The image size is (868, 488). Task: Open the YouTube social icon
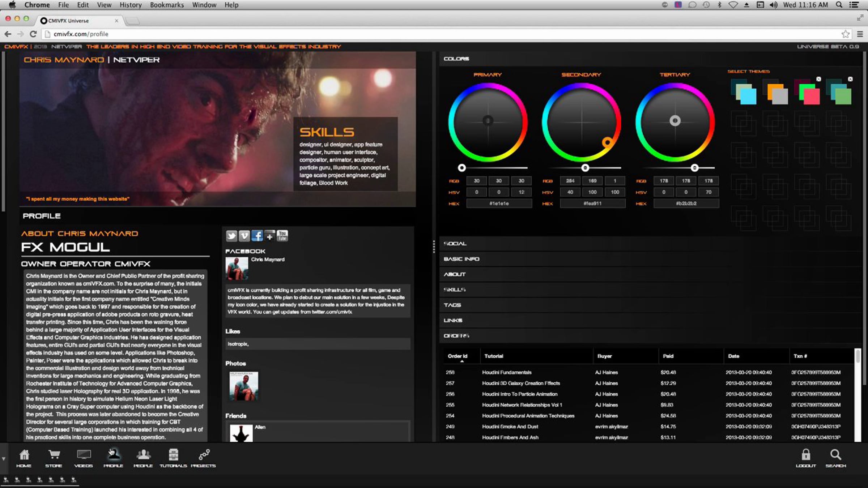[x=282, y=236]
